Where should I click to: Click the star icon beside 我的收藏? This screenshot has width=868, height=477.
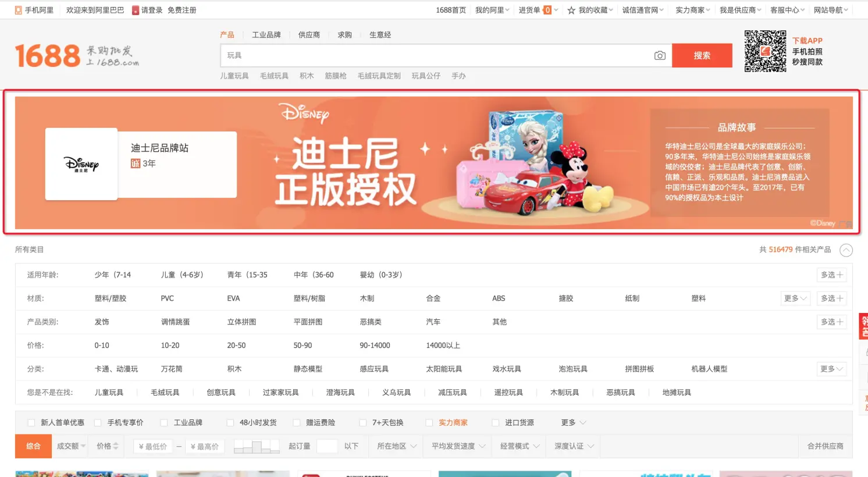point(571,10)
